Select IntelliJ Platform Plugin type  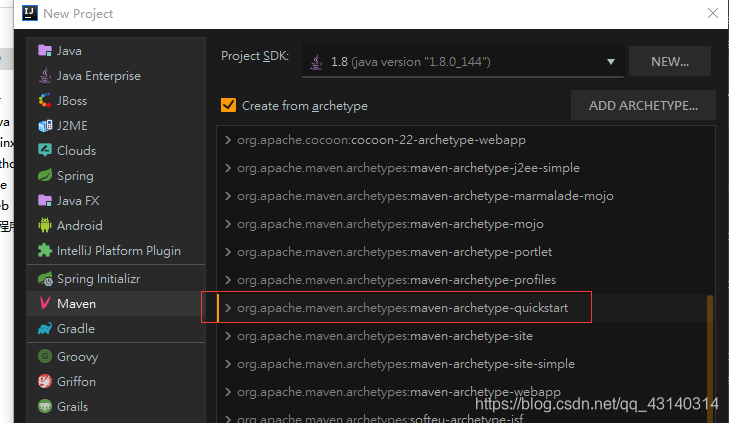pyautogui.click(x=116, y=251)
